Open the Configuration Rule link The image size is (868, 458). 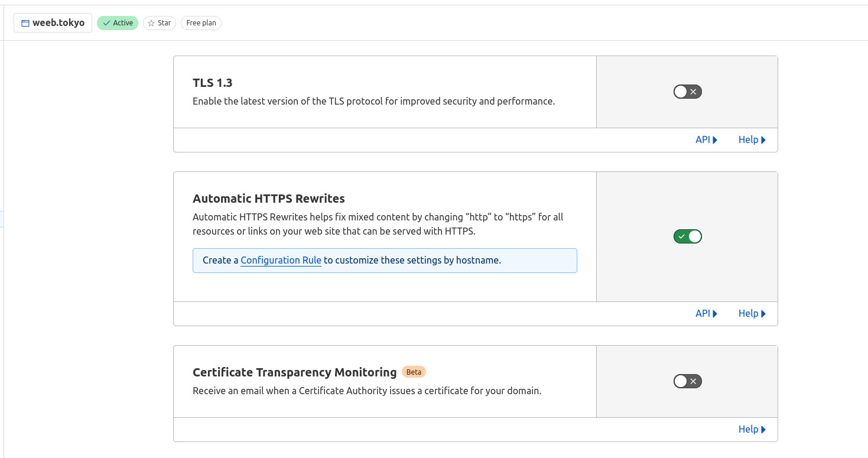point(281,261)
